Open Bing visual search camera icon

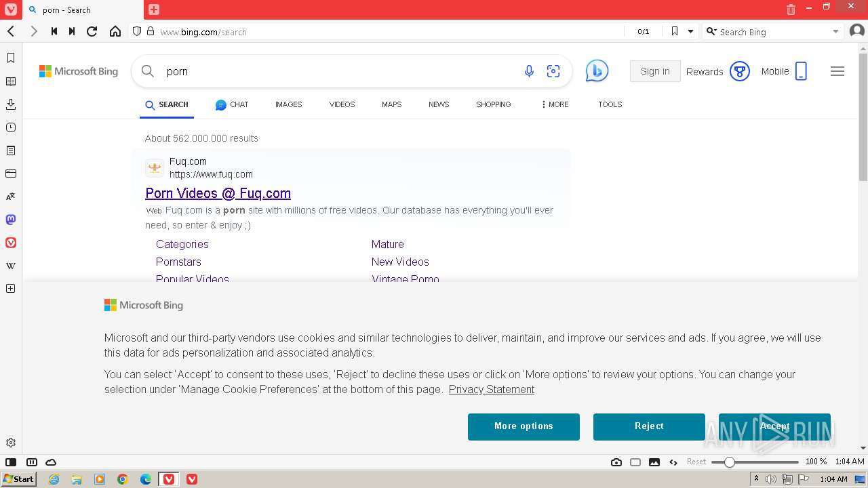pyautogui.click(x=553, y=71)
